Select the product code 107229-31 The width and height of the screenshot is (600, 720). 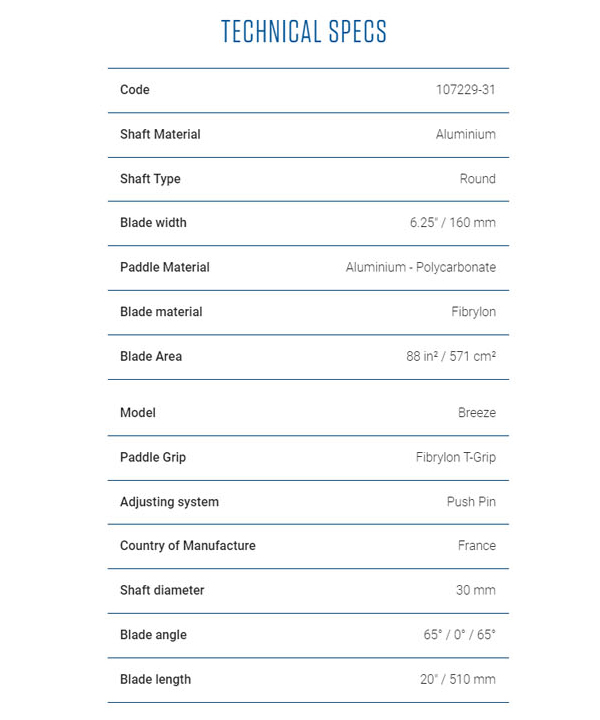click(x=465, y=90)
